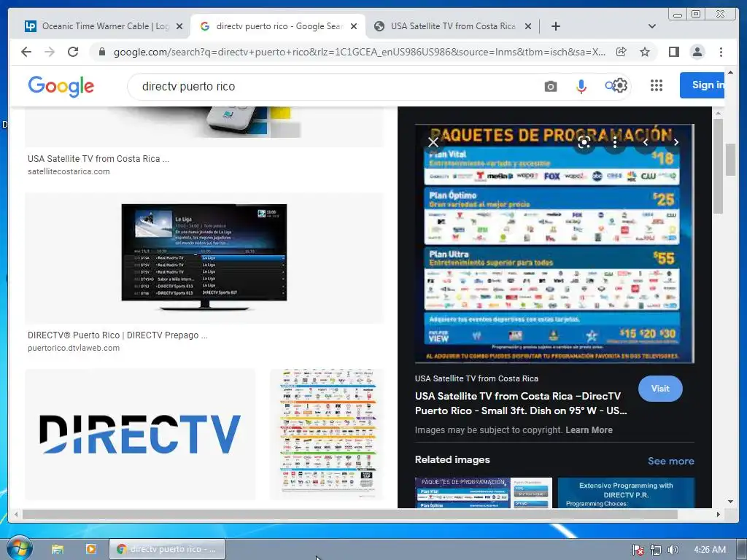Click into the directv puerto rico search box

(333, 87)
